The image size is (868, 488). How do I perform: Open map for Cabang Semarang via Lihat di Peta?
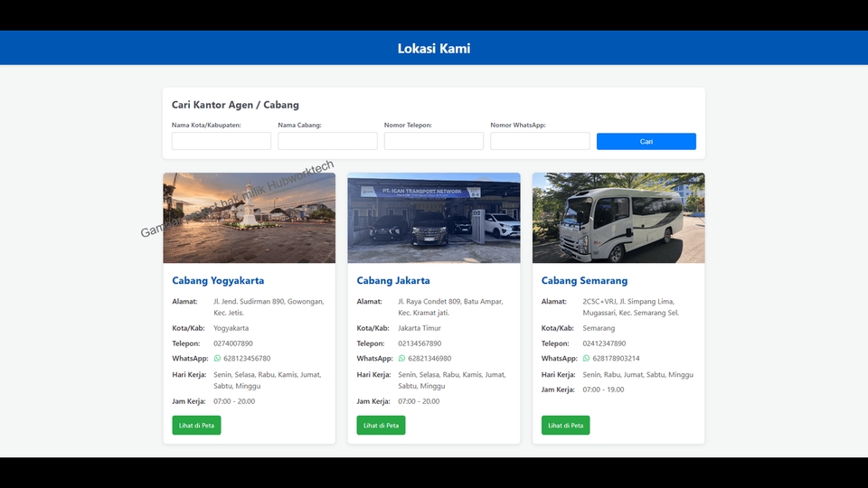(x=566, y=426)
